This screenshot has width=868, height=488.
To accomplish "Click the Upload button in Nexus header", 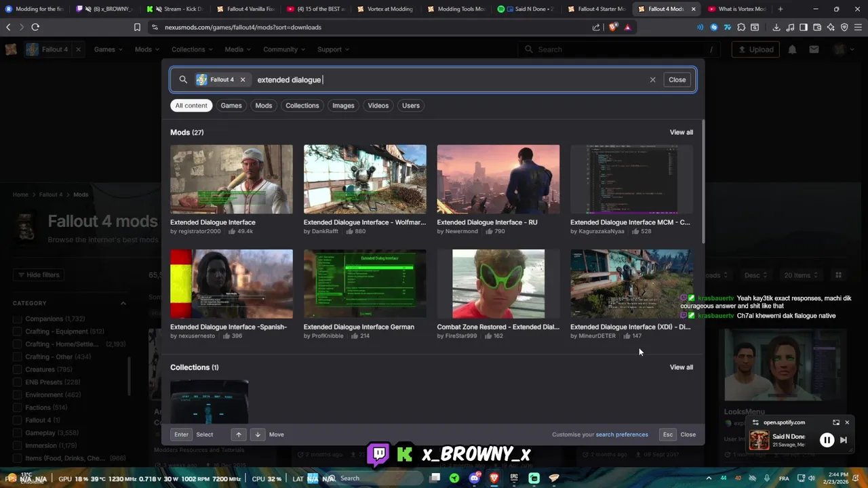I will (755, 49).
